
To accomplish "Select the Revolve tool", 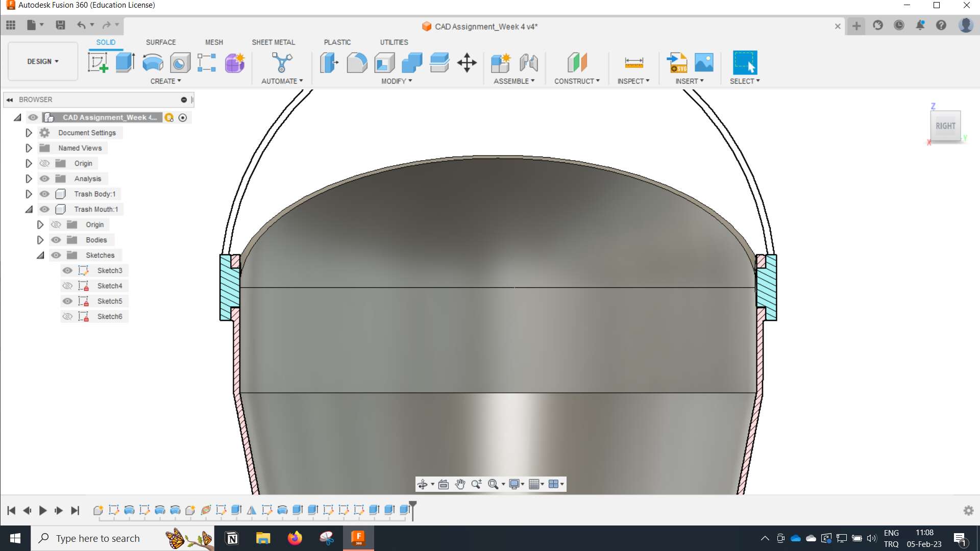I will tap(153, 63).
